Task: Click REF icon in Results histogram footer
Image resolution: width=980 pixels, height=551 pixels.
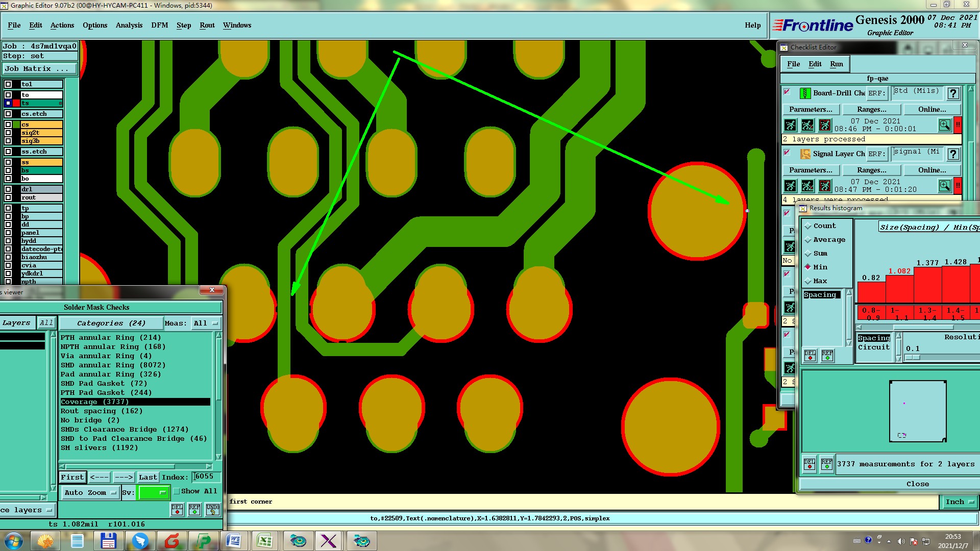Action: [x=826, y=464]
